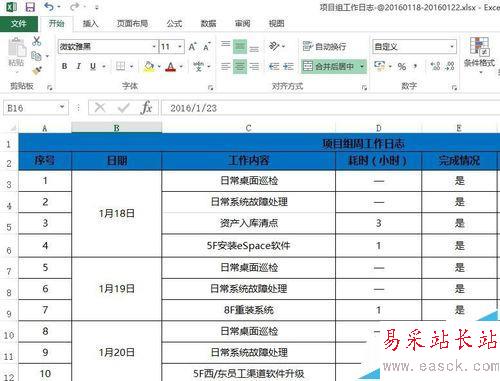Viewport: 500px width, 381px height.
Task: Select the Format Painter brush icon
Action: coord(37,70)
